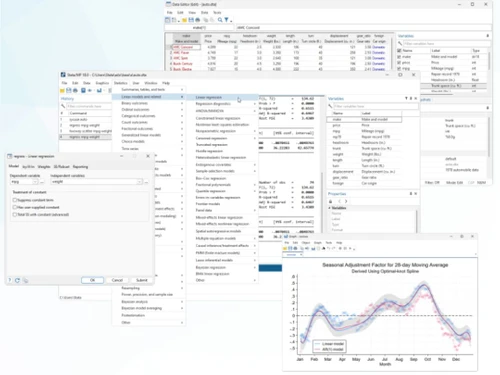This screenshot has height=375, width=500.
Task: Click the Reset icon in regress dialog
Action: (x=17, y=280)
